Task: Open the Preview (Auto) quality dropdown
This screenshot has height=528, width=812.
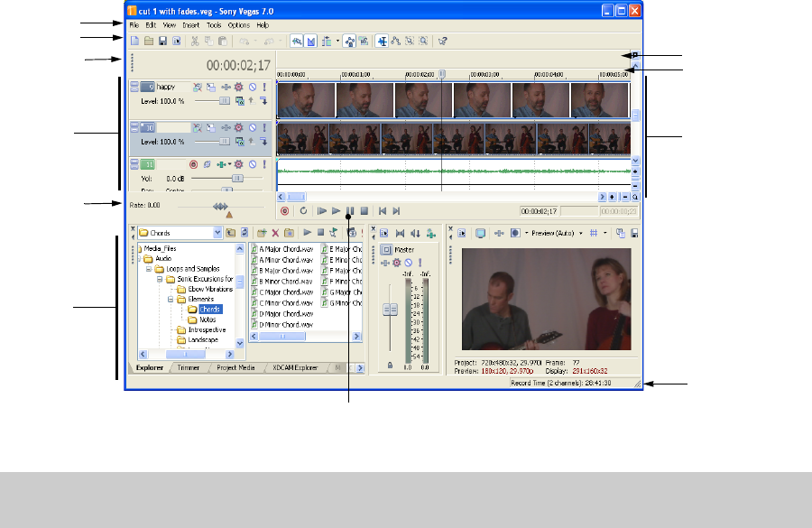Action: (x=580, y=233)
